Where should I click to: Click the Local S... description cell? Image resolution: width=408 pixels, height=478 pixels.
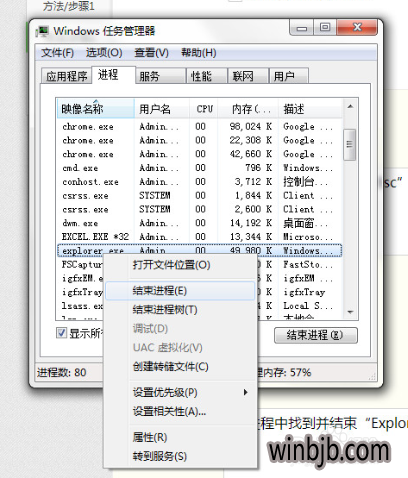point(308,306)
